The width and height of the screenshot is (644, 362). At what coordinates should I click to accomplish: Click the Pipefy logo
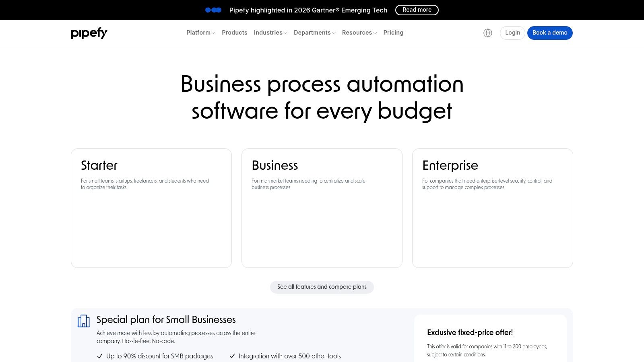pyautogui.click(x=89, y=33)
